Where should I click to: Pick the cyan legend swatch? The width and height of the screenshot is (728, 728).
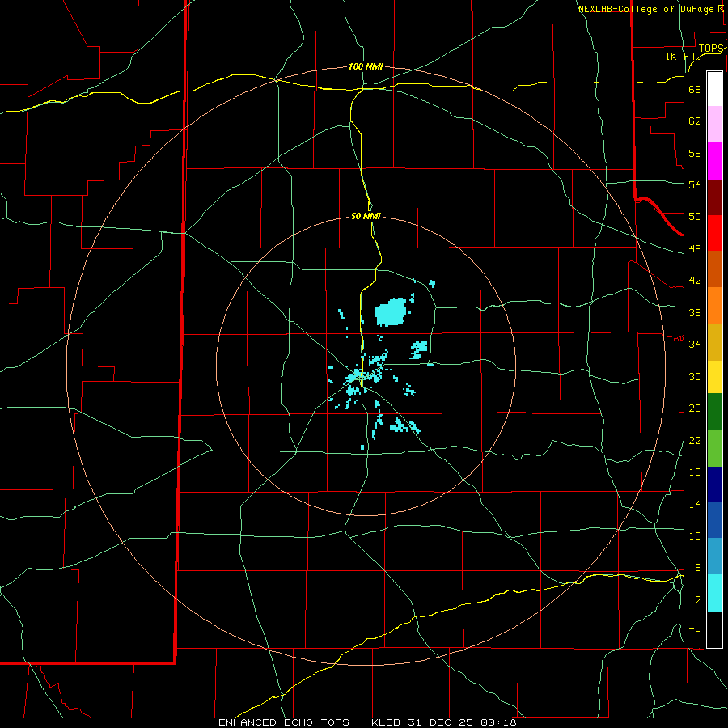pyautogui.click(x=714, y=593)
